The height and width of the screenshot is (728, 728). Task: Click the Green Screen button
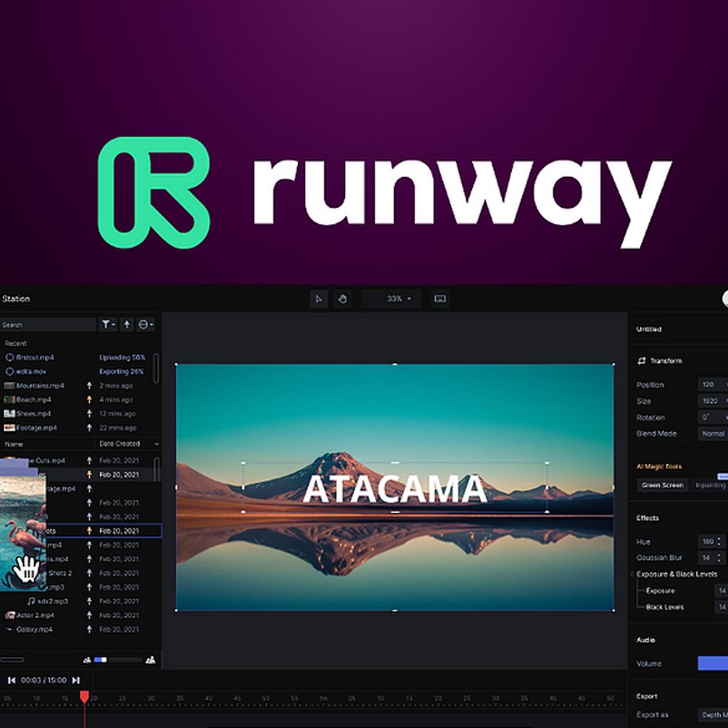(x=662, y=485)
